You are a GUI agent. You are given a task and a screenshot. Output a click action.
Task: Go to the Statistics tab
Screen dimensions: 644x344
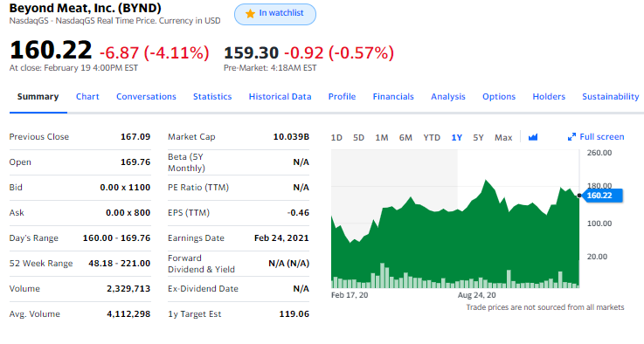pos(212,96)
